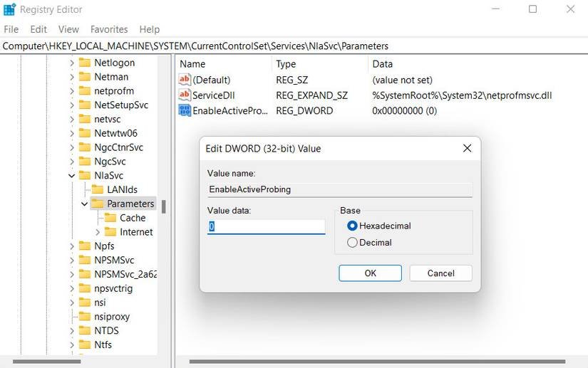Expand the Internet subkey
The image size is (588, 368).
coord(98,232)
